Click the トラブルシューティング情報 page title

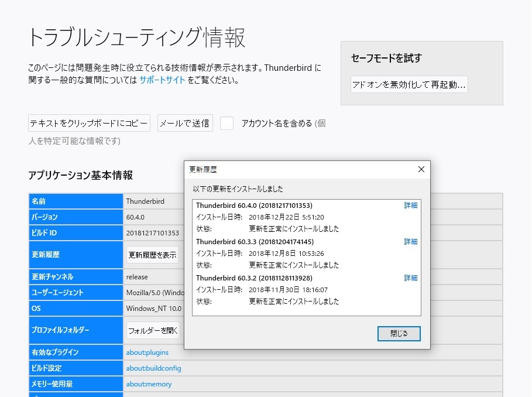point(137,37)
